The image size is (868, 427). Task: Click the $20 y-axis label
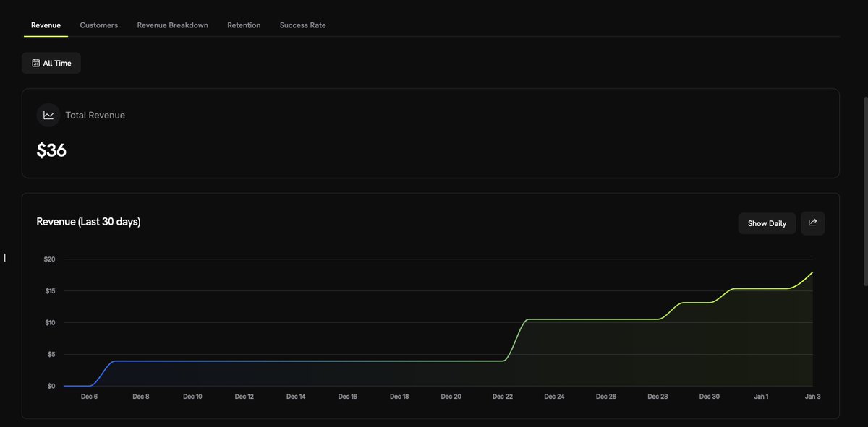(49, 259)
